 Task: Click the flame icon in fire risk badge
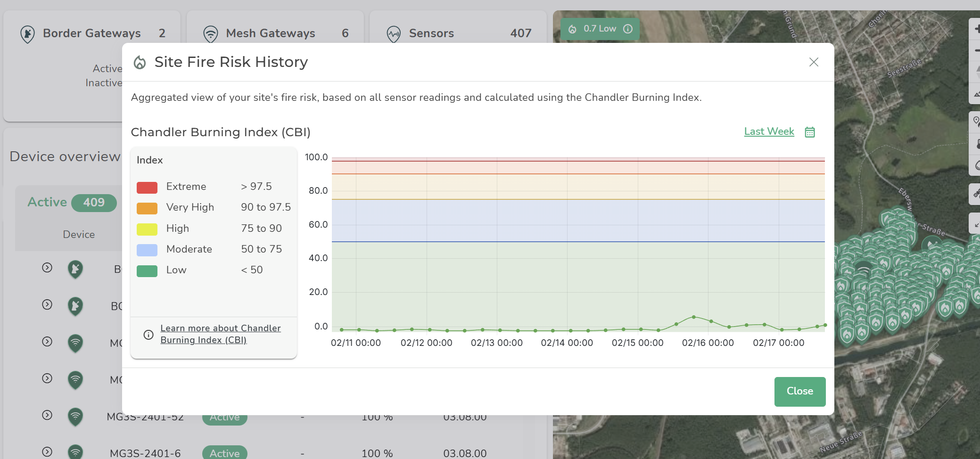(x=572, y=29)
